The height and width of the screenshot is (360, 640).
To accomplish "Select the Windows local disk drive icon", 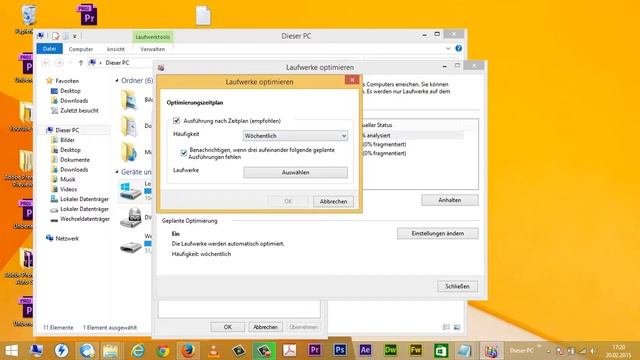I will (x=131, y=191).
